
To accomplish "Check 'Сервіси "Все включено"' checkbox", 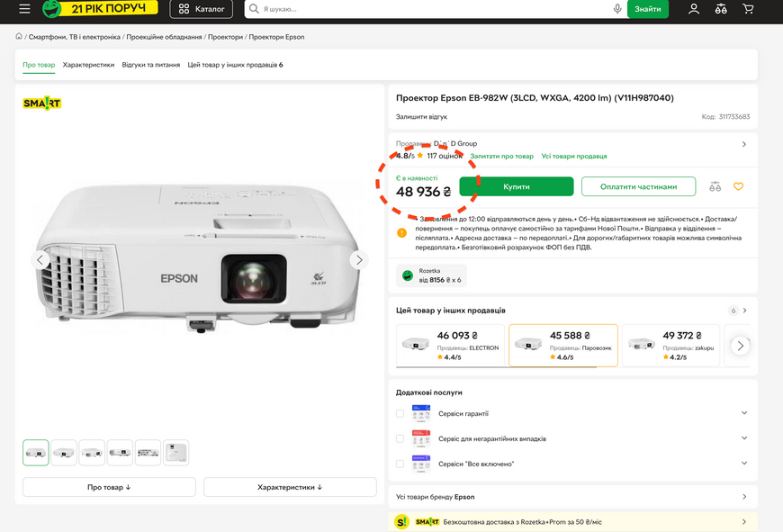I will pos(400,464).
